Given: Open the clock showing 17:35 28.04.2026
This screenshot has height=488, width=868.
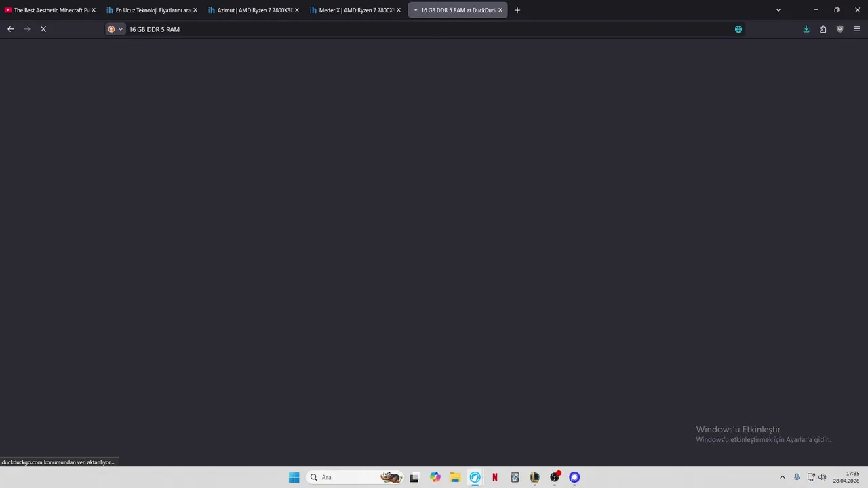Looking at the screenshot, I should [x=846, y=477].
